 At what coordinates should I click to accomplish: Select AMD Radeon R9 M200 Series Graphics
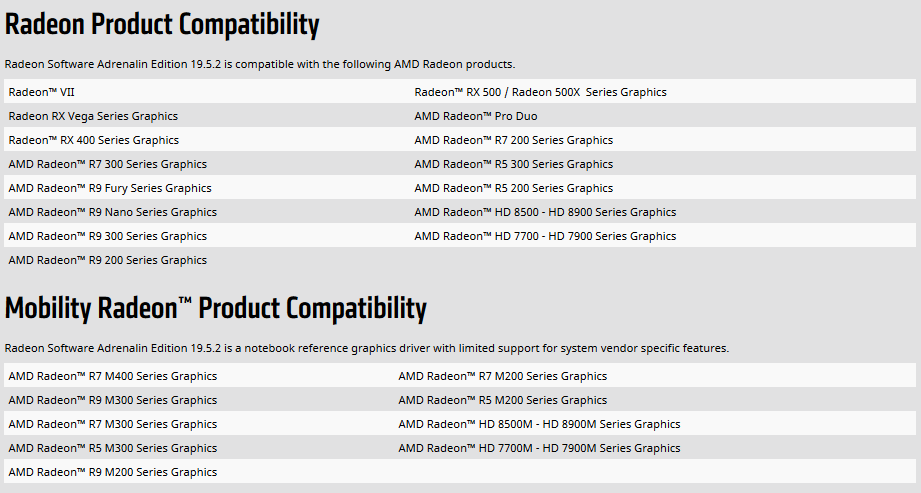tap(113, 472)
